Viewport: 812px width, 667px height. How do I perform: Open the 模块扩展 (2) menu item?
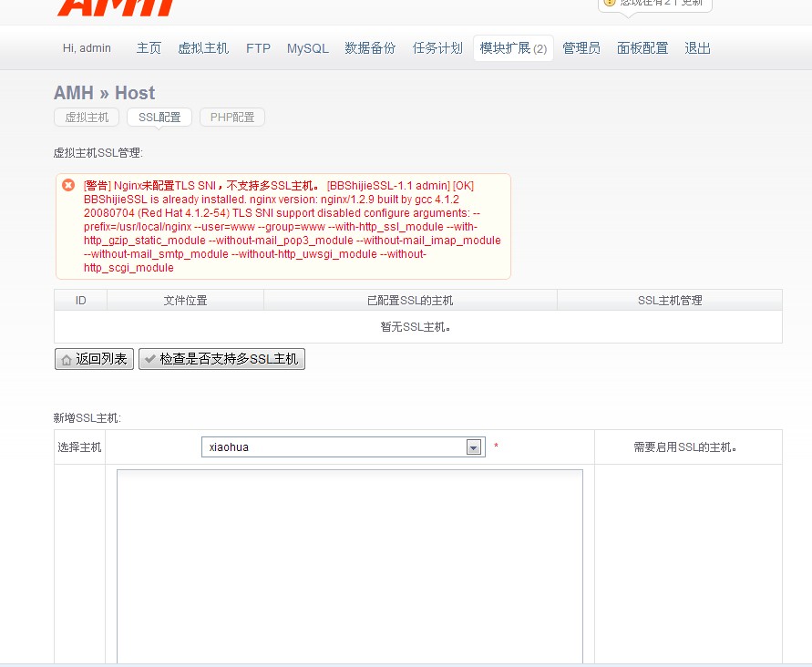coord(513,48)
